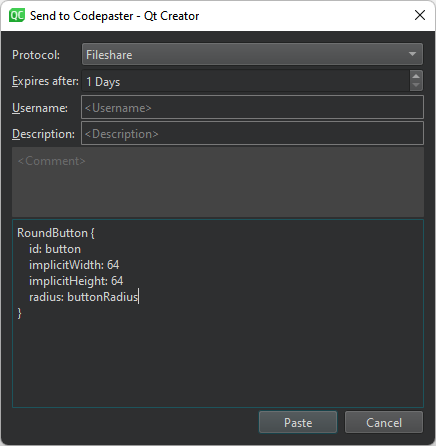The image size is (436, 446).
Task: Close the Send to Codepaster dialog
Action: [420, 15]
